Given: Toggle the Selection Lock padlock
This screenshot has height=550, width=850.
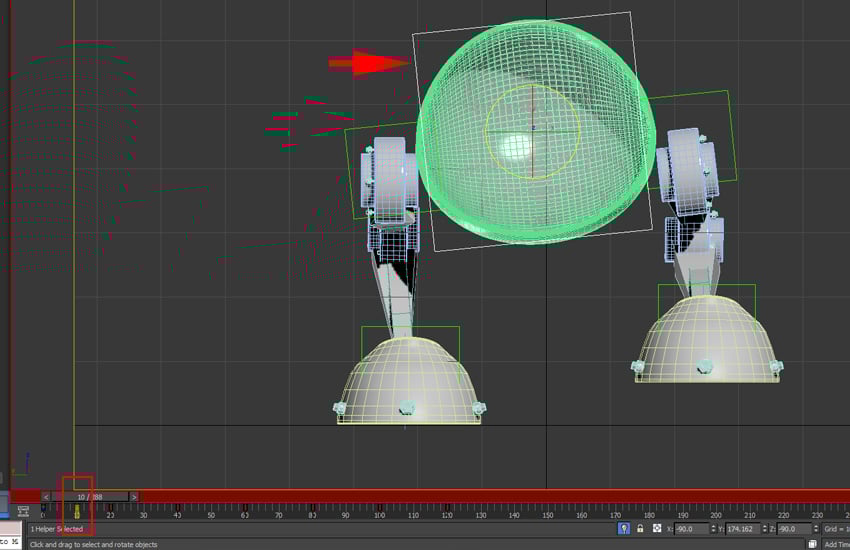Looking at the screenshot, I should tap(641, 528).
